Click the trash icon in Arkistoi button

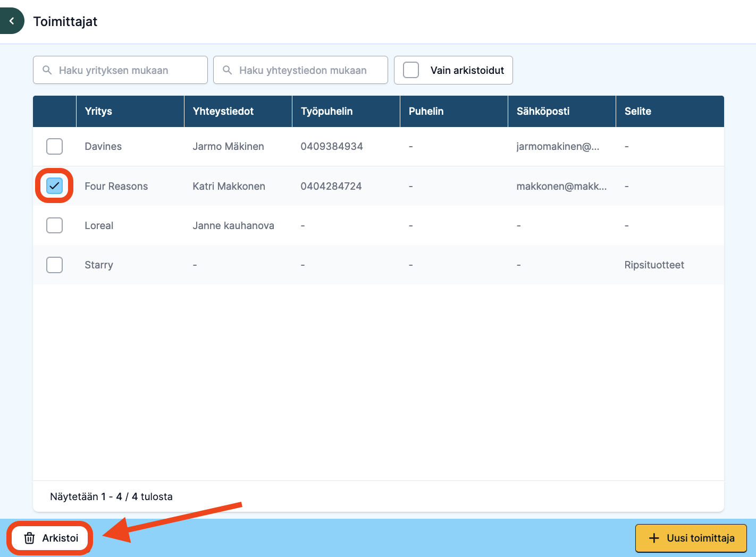[30, 538]
